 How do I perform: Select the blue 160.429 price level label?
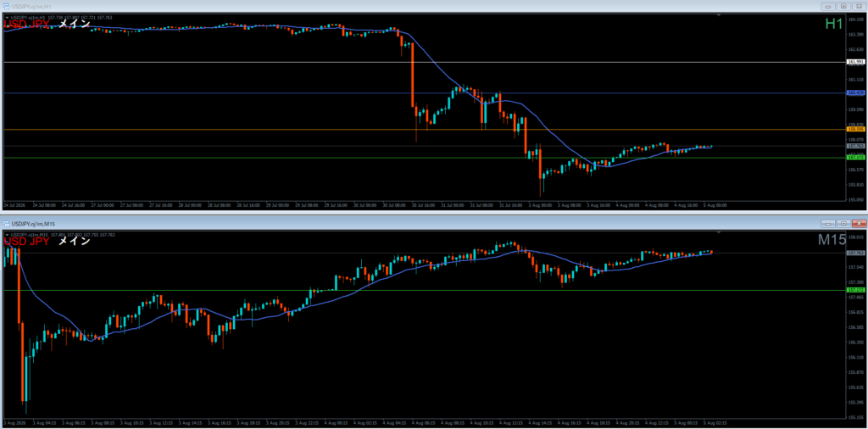click(856, 93)
